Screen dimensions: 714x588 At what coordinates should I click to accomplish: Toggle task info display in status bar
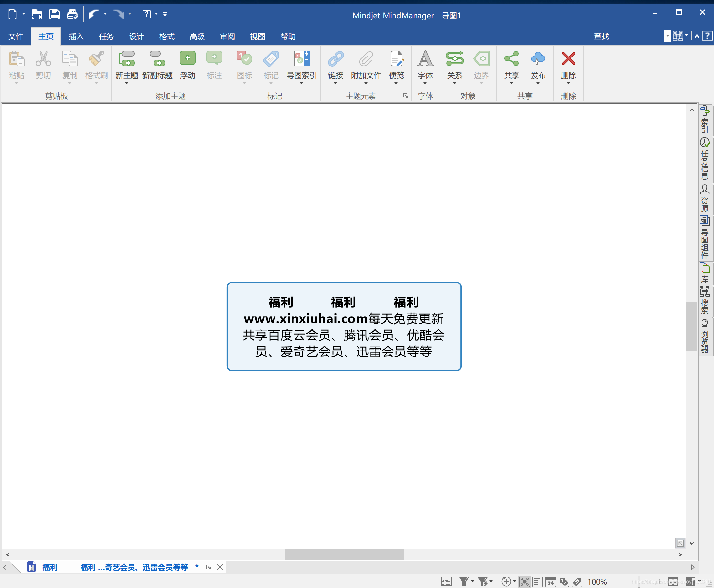[563, 581]
